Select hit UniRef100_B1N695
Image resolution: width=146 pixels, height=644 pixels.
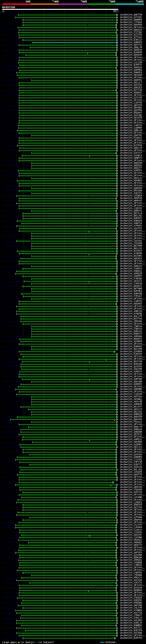tap(131, 53)
